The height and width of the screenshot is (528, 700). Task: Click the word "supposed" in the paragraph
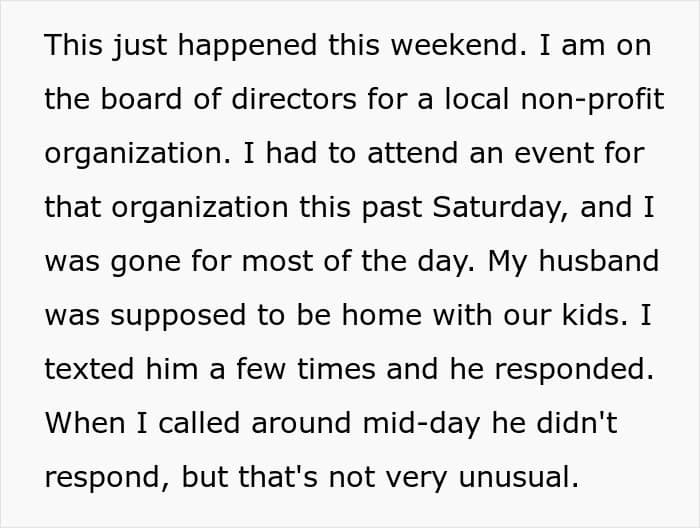tap(178, 317)
